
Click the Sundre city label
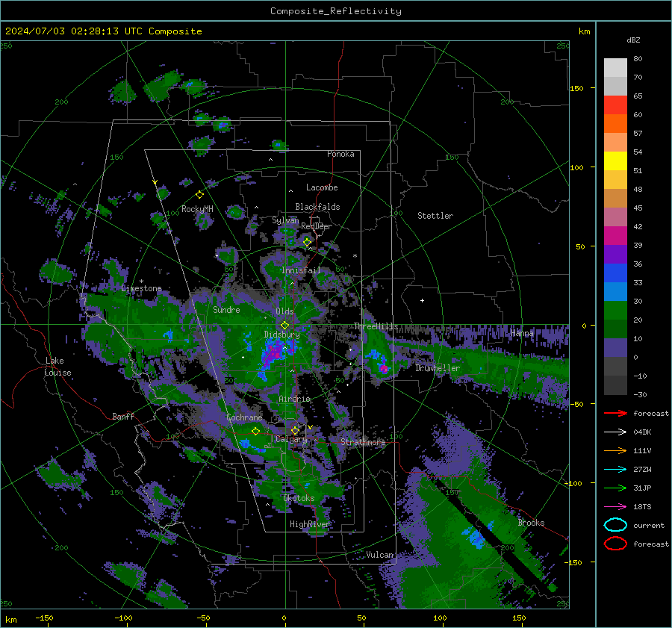pyautogui.click(x=226, y=309)
